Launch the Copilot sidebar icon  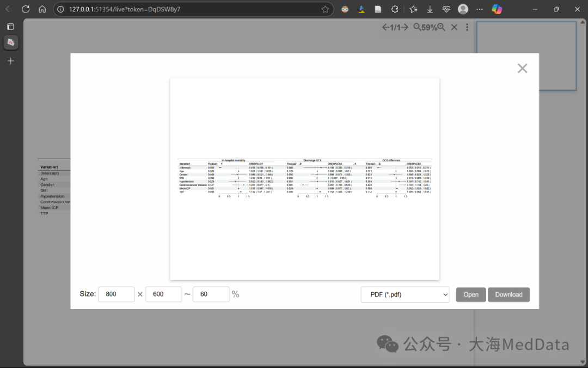click(x=497, y=9)
